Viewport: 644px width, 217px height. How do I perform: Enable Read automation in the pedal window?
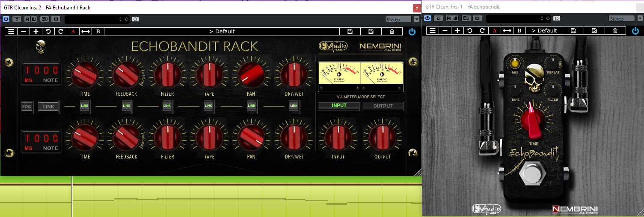[449, 18]
